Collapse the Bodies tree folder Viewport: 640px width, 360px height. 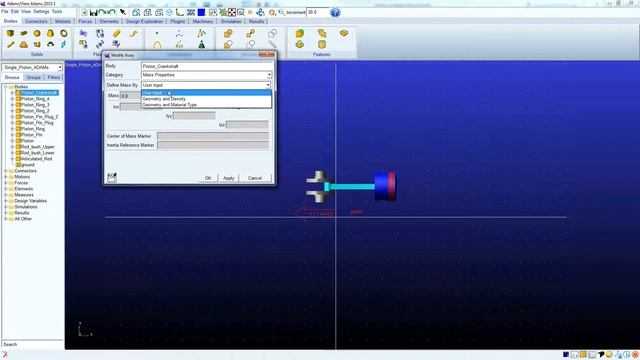6,87
